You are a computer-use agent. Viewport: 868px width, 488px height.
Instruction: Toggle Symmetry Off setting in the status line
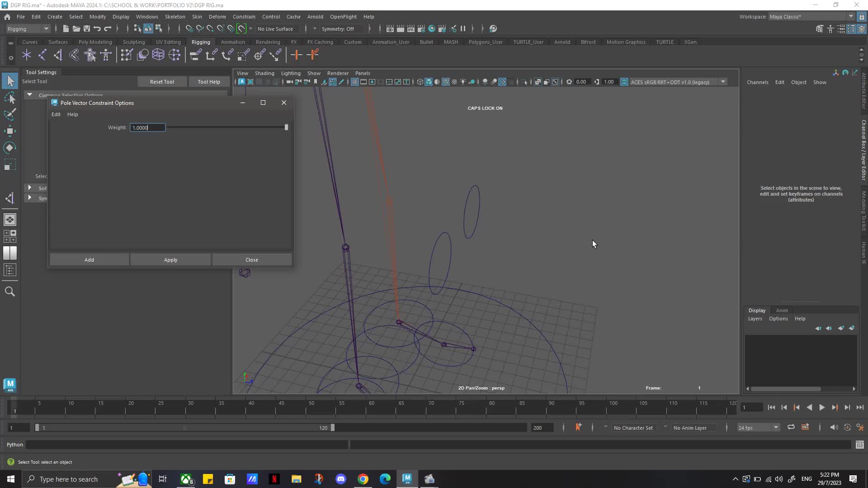coord(338,28)
